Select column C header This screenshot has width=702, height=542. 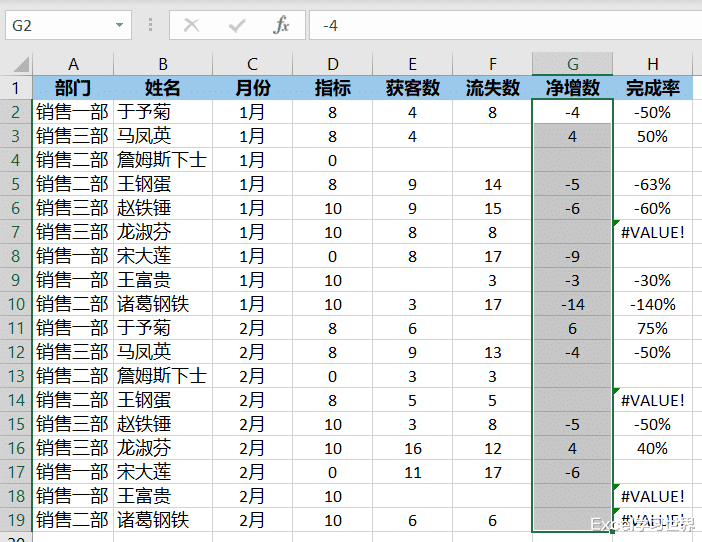pyautogui.click(x=252, y=64)
